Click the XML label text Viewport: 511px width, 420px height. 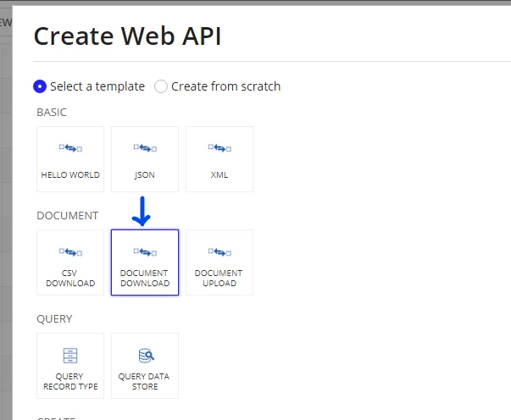219,174
